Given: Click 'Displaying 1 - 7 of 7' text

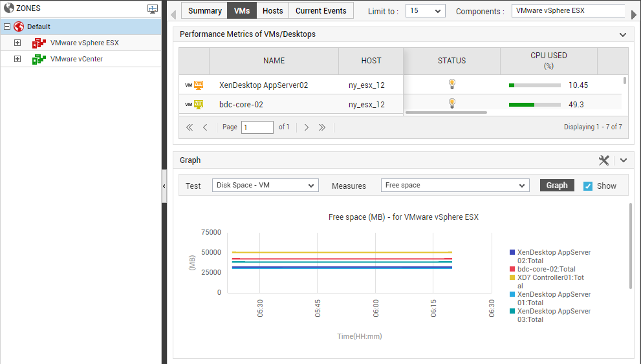Looking at the screenshot, I should pyautogui.click(x=592, y=127).
